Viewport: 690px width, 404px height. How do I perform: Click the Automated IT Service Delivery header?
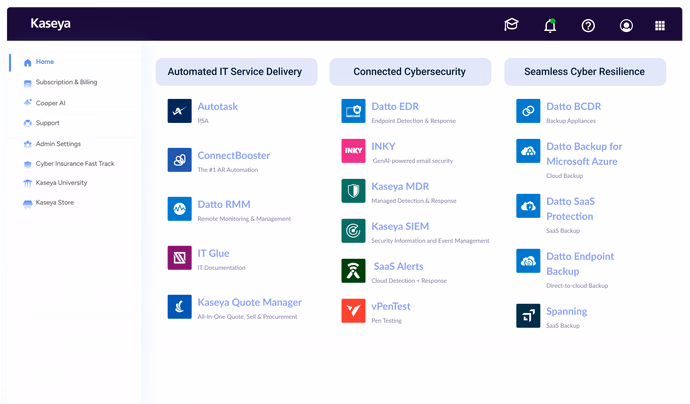pyautogui.click(x=236, y=72)
